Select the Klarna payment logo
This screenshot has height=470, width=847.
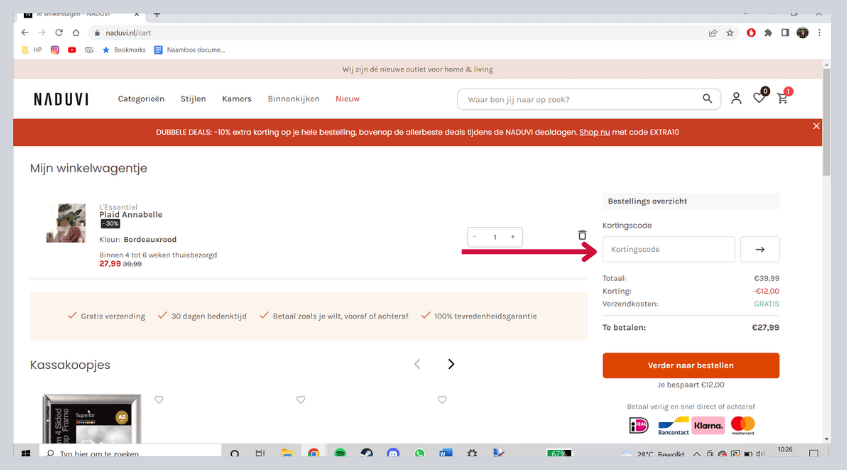click(x=708, y=425)
